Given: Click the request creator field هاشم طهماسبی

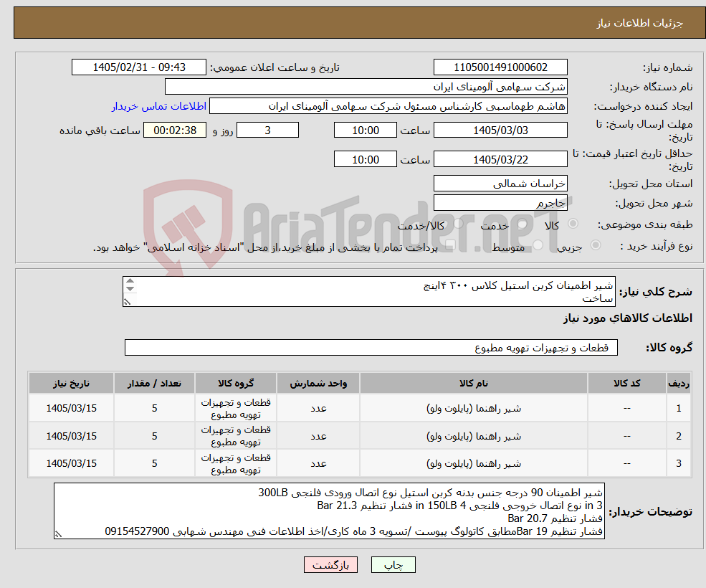Looking at the screenshot, I should tap(388, 106).
